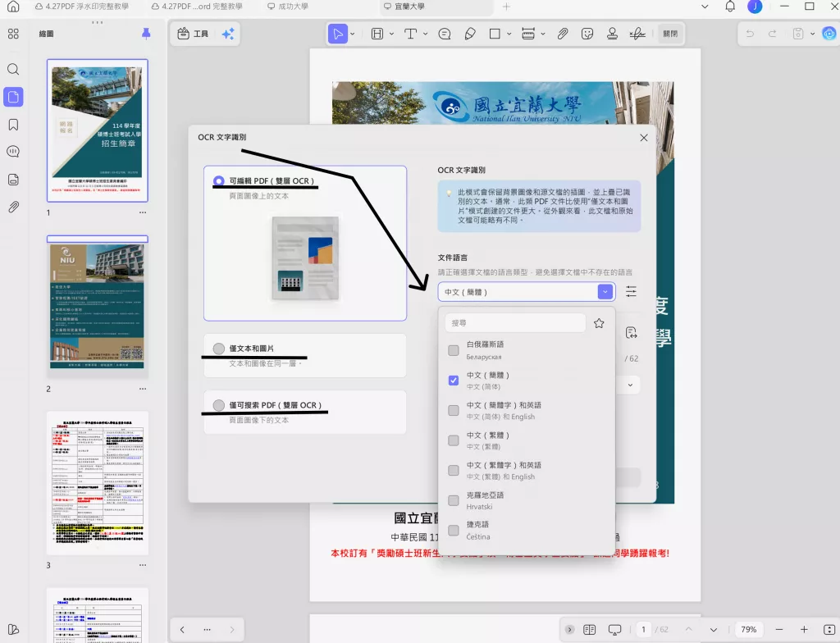Close the OCR 文字識別 dialog
The height and width of the screenshot is (643, 840).
pos(643,138)
